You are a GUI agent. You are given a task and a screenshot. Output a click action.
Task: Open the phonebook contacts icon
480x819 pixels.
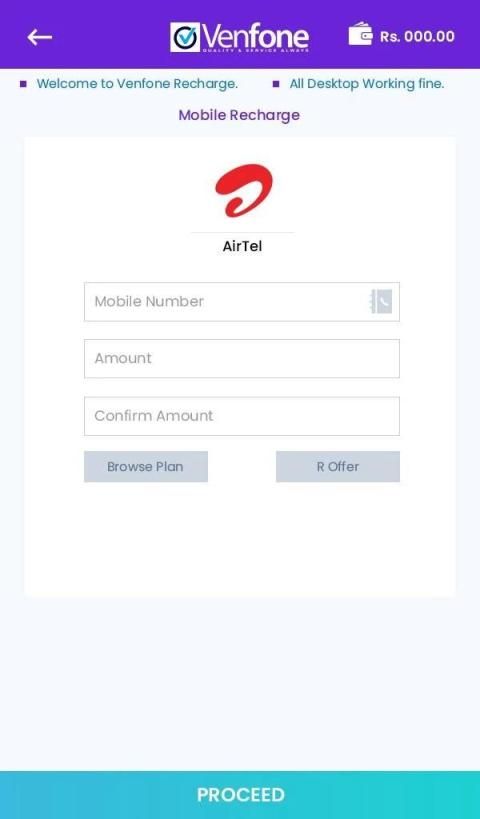[381, 302]
